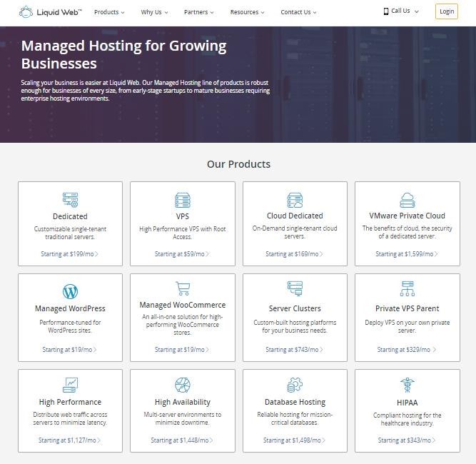476x464 pixels.
Task: Click the High Performance chart icon
Action: pos(70,385)
